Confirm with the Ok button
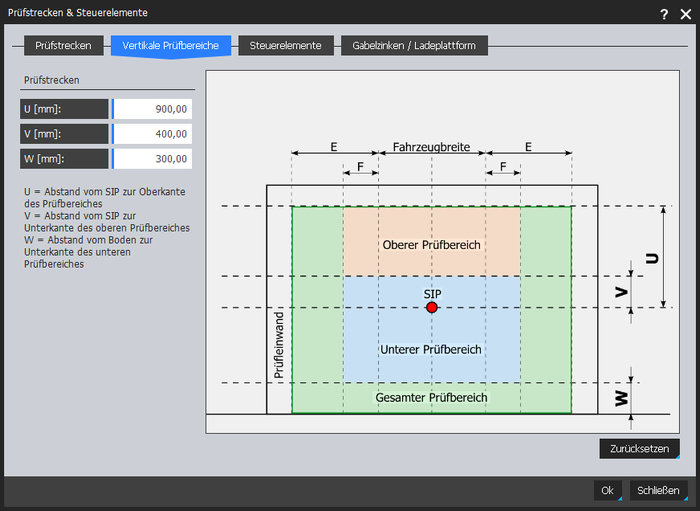This screenshot has height=511, width=700. (607, 490)
